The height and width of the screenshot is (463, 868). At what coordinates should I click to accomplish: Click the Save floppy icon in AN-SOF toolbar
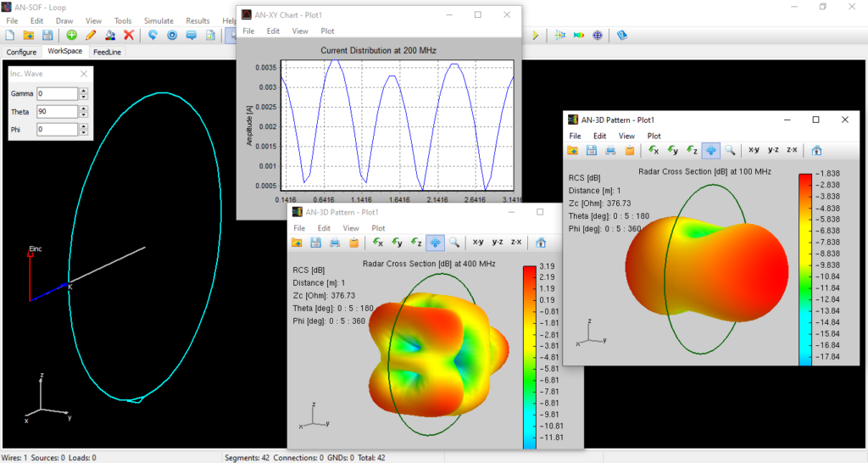(47, 36)
